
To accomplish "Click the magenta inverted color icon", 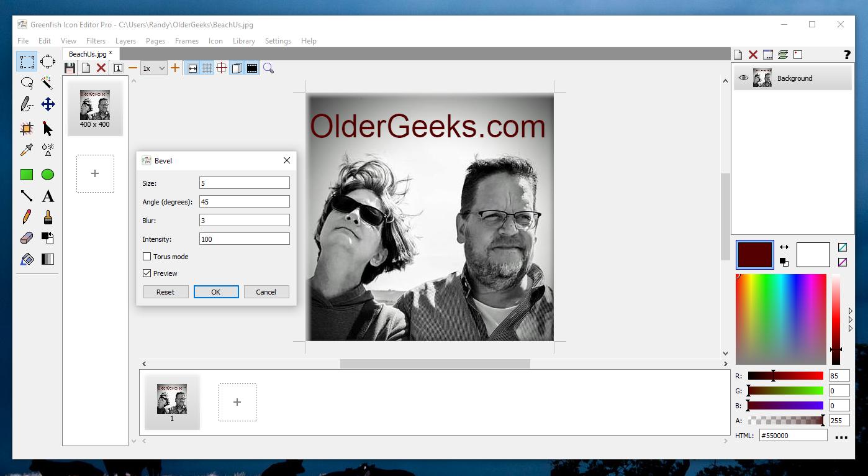I will [x=843, y=262].
